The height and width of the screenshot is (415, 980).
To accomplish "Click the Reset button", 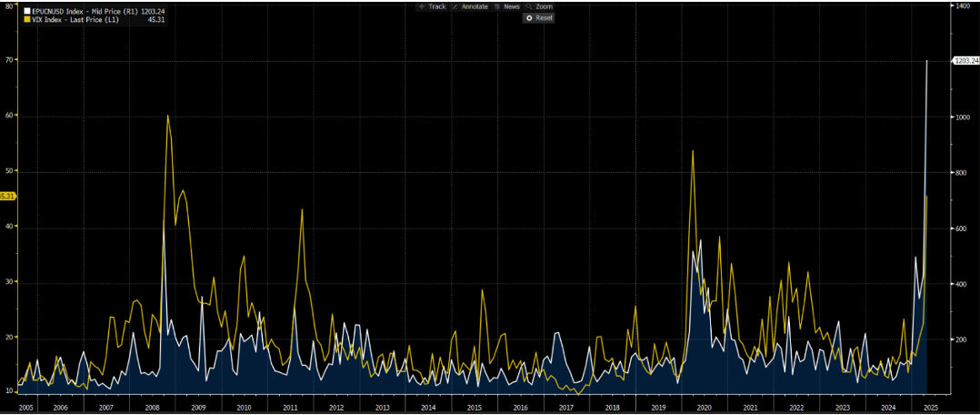I will [539, 18].
